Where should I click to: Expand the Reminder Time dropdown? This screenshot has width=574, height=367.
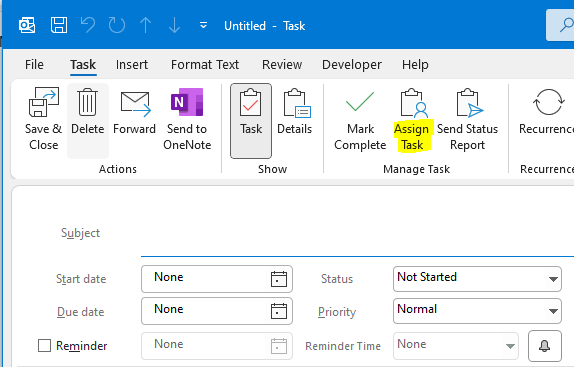510,346
